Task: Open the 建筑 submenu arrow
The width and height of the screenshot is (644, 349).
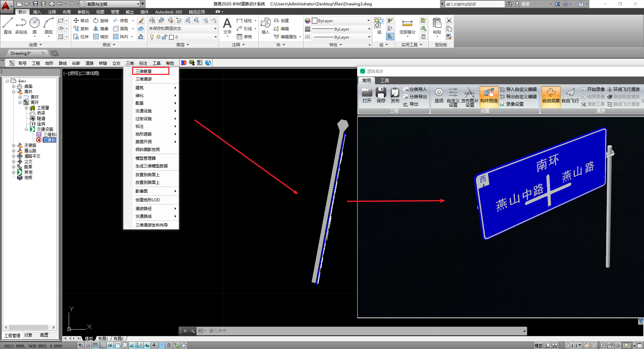Action: pos(175,88)
